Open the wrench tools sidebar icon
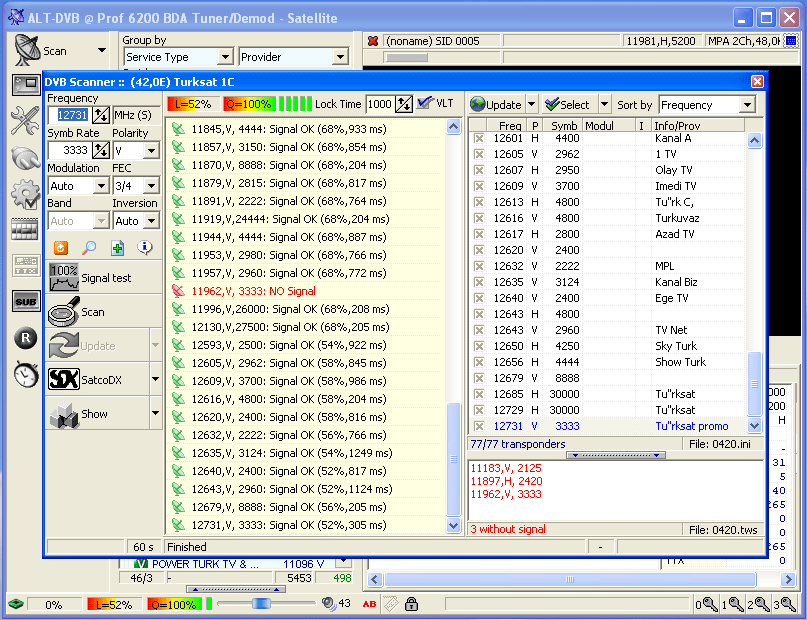807x620 pixels. click(25, 121)
